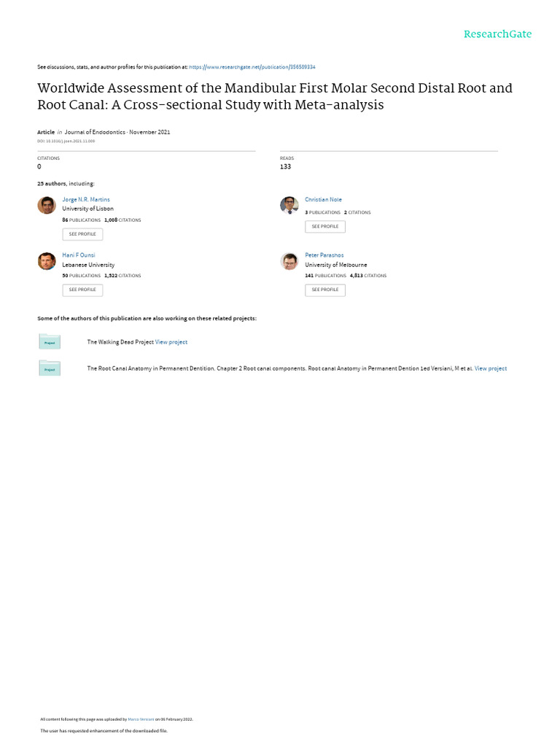Click the Christian Nole author name
The width and height of the screenshot is (560, 747).
[323, 199]
